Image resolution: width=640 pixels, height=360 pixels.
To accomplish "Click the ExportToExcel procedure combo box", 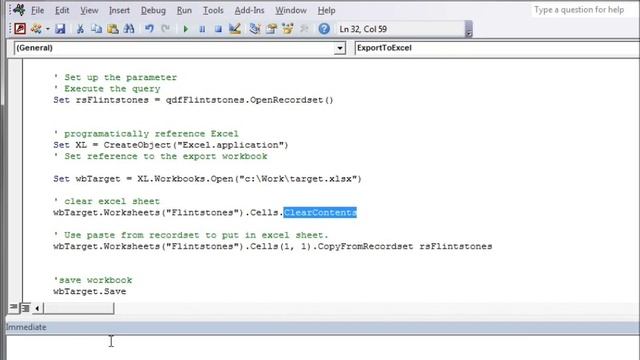I will click(497, 48).
